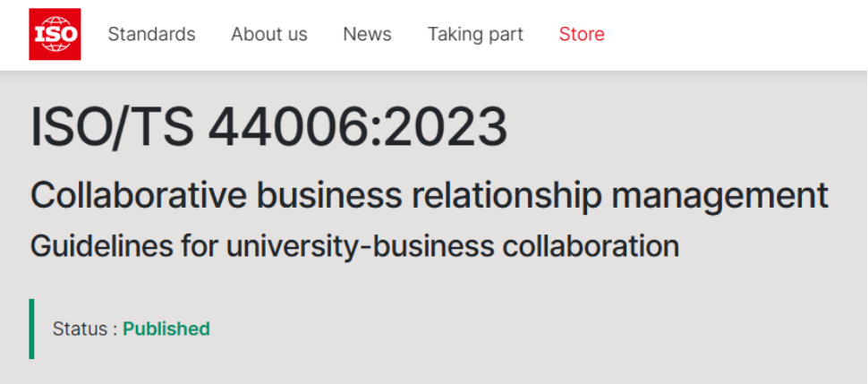Click the red ISO logo
Viewport: 868px width, 384px height.
(x=55, y=34)
